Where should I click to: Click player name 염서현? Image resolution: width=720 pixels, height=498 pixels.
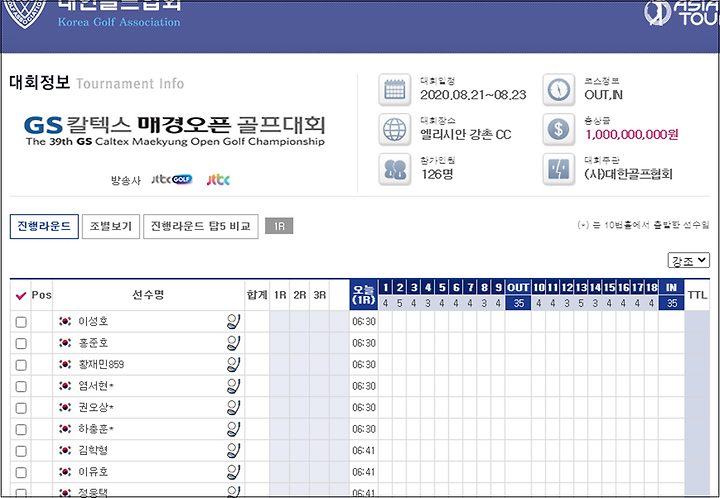click(x=96, y=386)
